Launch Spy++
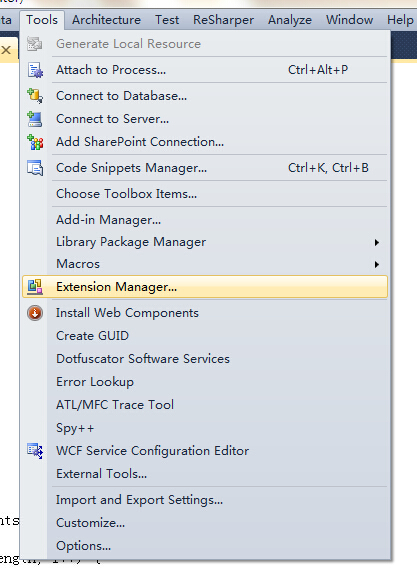Viewport: 417px width, 577px height. 205,428
